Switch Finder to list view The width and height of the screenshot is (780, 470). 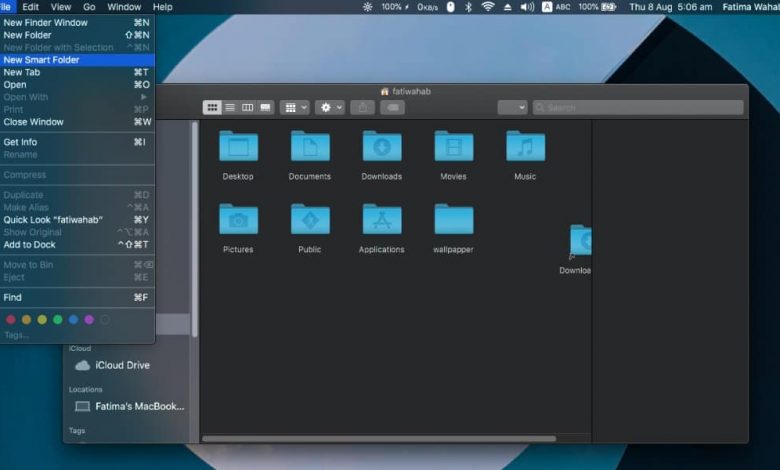[x=230, y=107]
